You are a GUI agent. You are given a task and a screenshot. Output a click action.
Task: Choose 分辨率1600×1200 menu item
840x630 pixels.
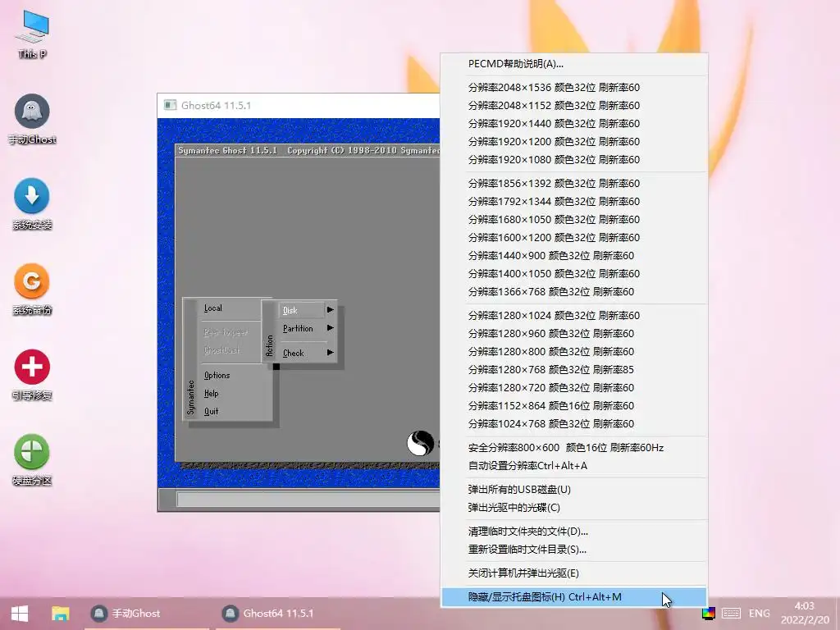[x=573, y=237]
